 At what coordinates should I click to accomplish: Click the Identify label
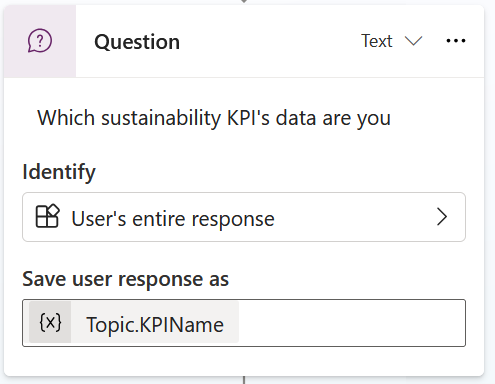[59, 172]
